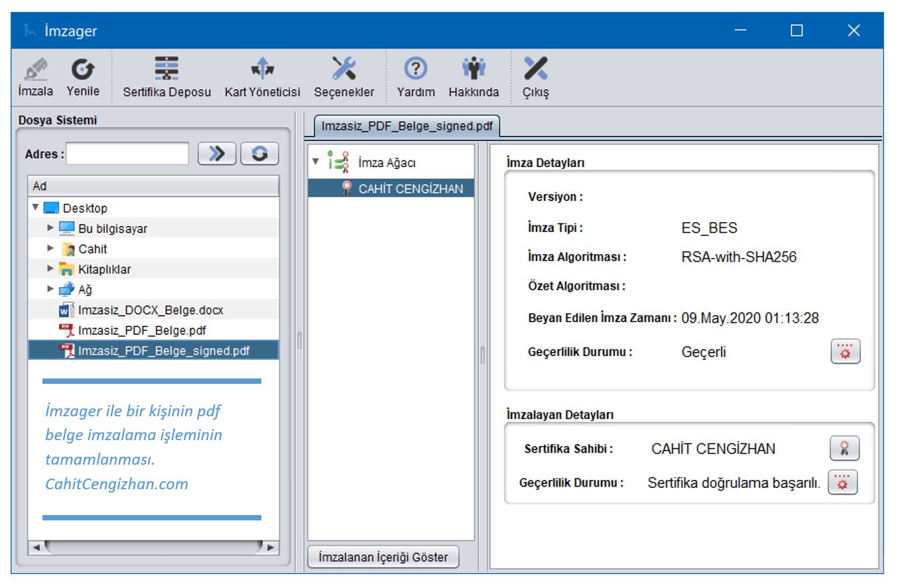Viewport: 898px width, 588px height.
Task: Expand the Kitaplıklar folder node
Action: (50, 269)
